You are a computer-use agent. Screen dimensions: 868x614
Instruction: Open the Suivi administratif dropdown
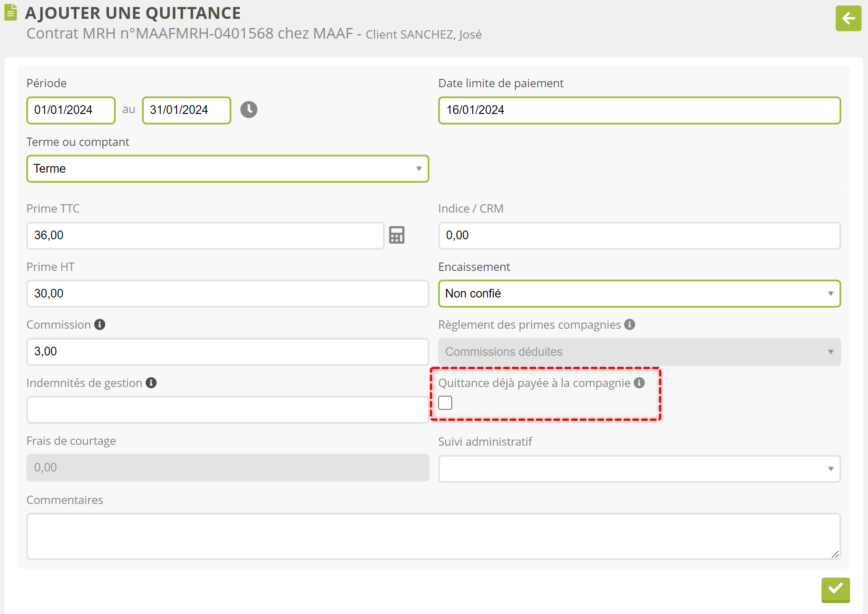639,469
